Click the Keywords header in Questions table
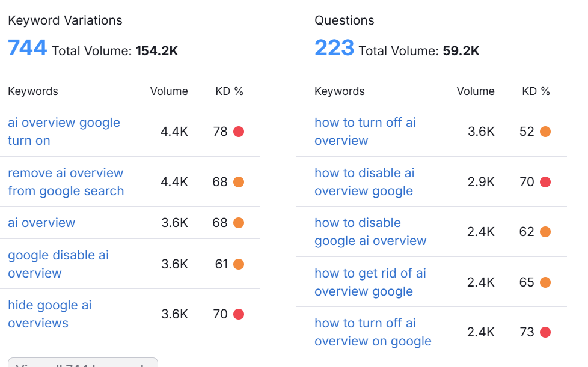Viewport: 588px width, 367px height. click(340, 91)
